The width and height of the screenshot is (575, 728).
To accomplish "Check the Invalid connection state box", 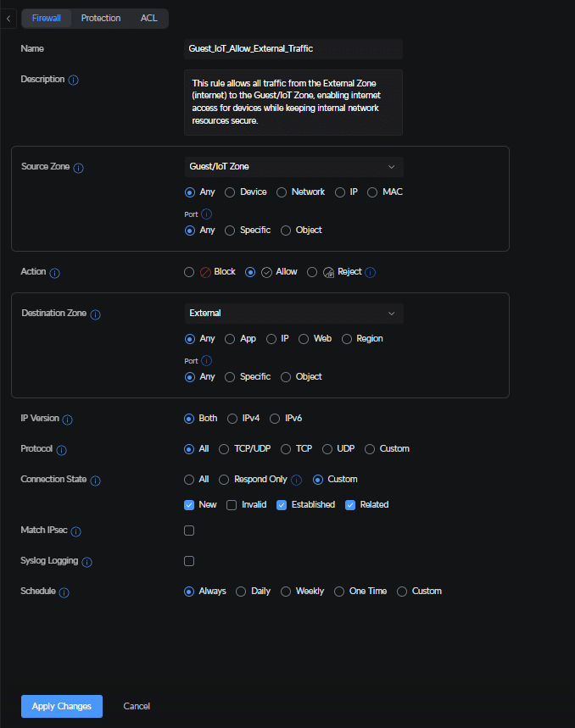I will [232, 504].
